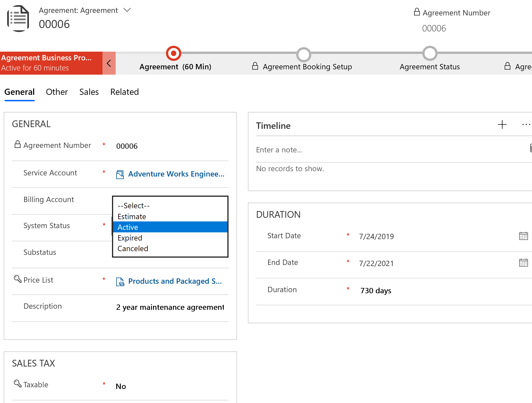The image size is (532, 403).
Task: Click the key icon next to Taxable
Action: tap(17, 383)
